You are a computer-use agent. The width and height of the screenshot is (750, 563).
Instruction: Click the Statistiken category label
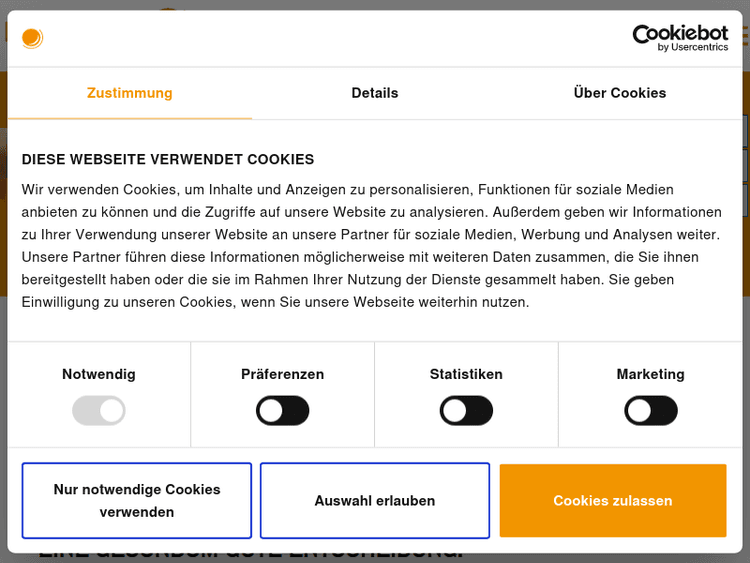(x=466, y=374)
